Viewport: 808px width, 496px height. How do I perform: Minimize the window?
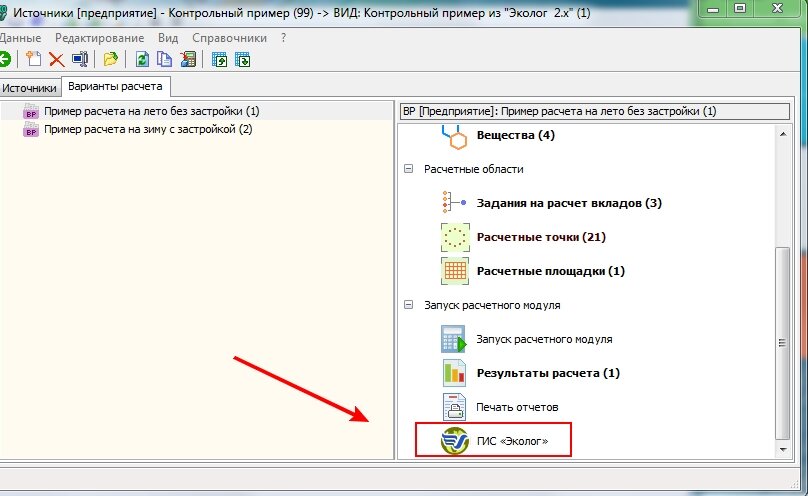[x=713, y=9]
